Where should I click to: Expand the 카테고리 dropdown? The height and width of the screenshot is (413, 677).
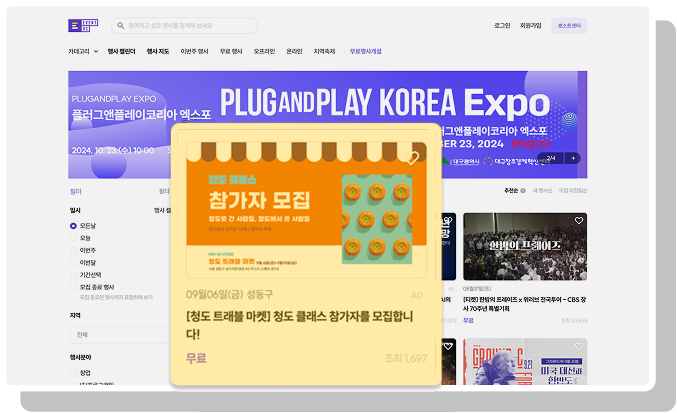(83, 51)
